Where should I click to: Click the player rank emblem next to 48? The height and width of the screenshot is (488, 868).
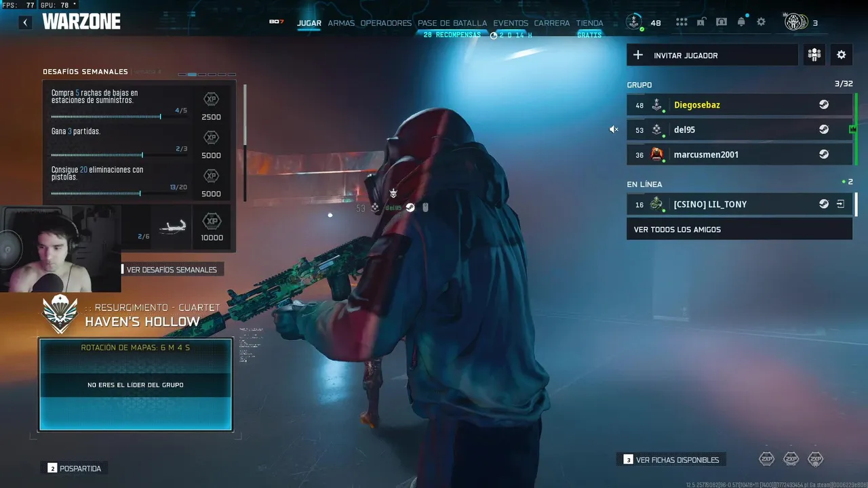click(x=634, y=22)
